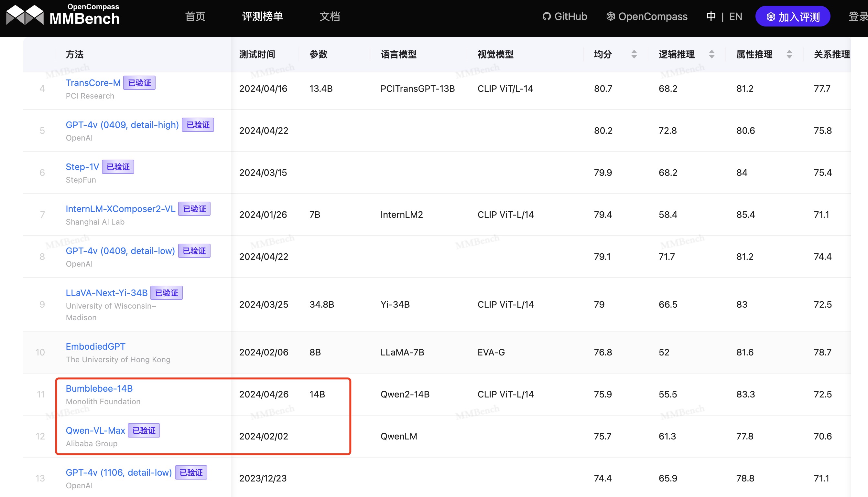This screenshot has height=497, width=868.
Task: Sort table by 均分 column arrows
Action: tap(634, 54)
